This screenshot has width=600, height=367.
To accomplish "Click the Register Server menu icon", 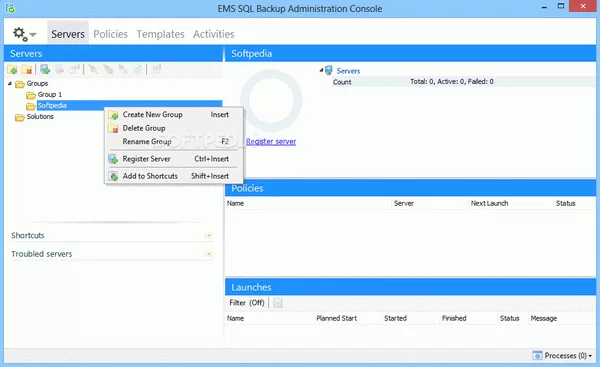I will [113, 159].
